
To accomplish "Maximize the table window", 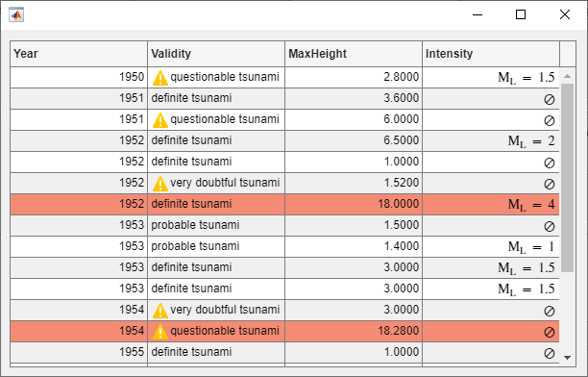I will [521, 14].
